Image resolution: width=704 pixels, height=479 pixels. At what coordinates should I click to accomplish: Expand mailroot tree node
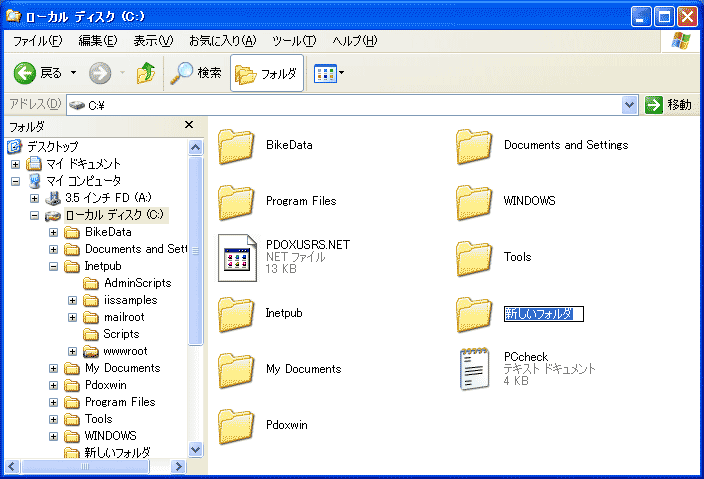[72, 317]
